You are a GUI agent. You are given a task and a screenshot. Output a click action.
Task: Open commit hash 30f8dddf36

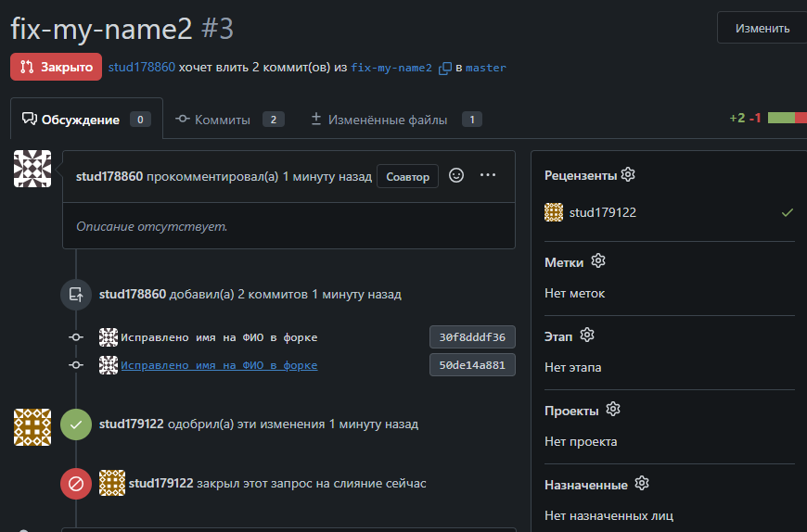click(472, 337)
